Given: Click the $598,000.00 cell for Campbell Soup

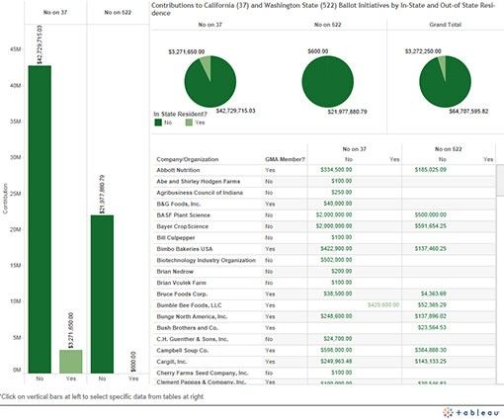Looking at the screenshot, I should pyautogui.click(x=336, y=350).
